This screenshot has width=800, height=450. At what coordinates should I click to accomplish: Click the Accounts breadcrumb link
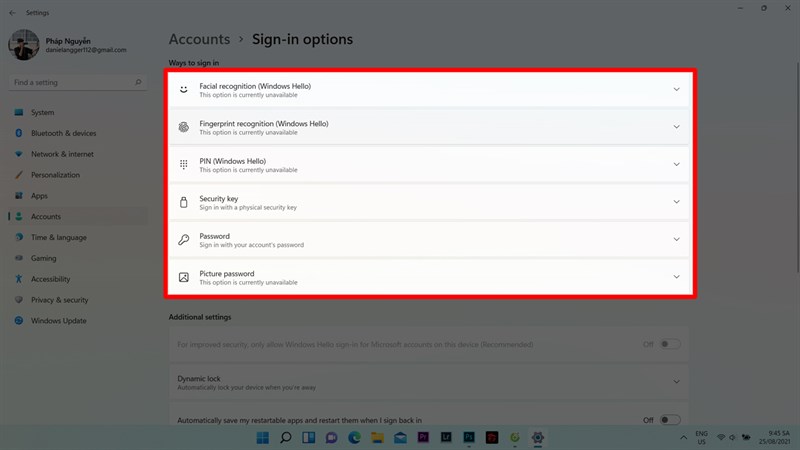[x=199, y=40]
